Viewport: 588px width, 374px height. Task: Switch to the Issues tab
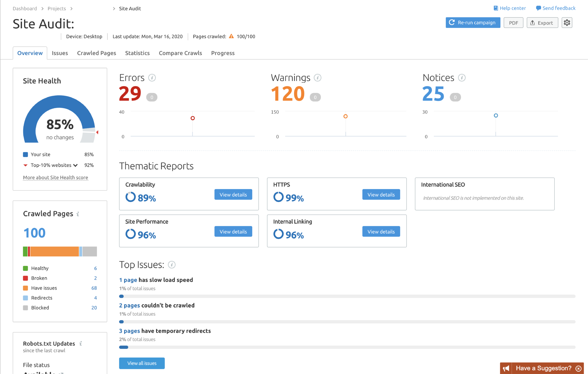(x=60, y=53)
